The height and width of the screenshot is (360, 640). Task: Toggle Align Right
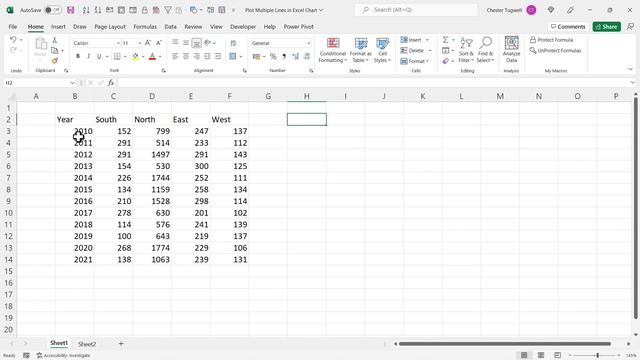click(196, 56)
